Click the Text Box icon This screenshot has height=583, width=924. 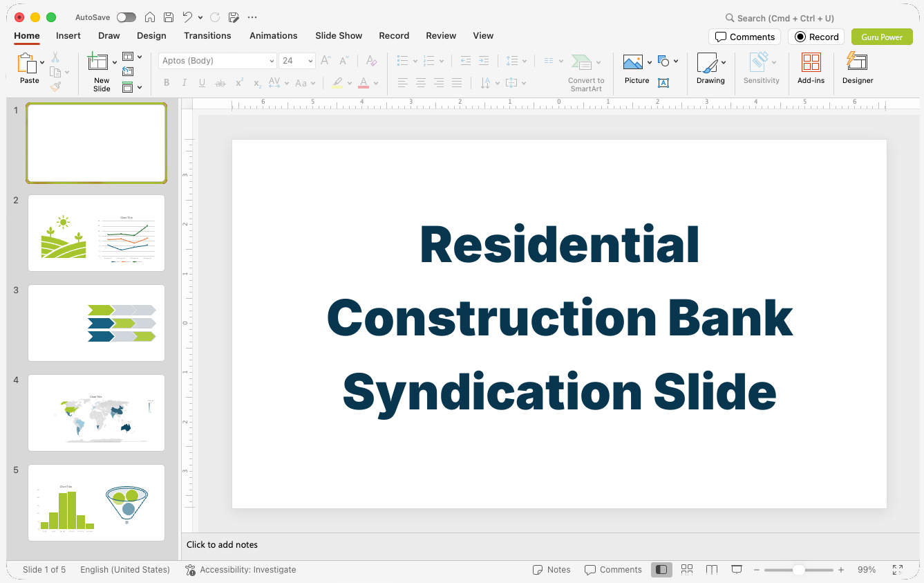[x=663, y=83]
